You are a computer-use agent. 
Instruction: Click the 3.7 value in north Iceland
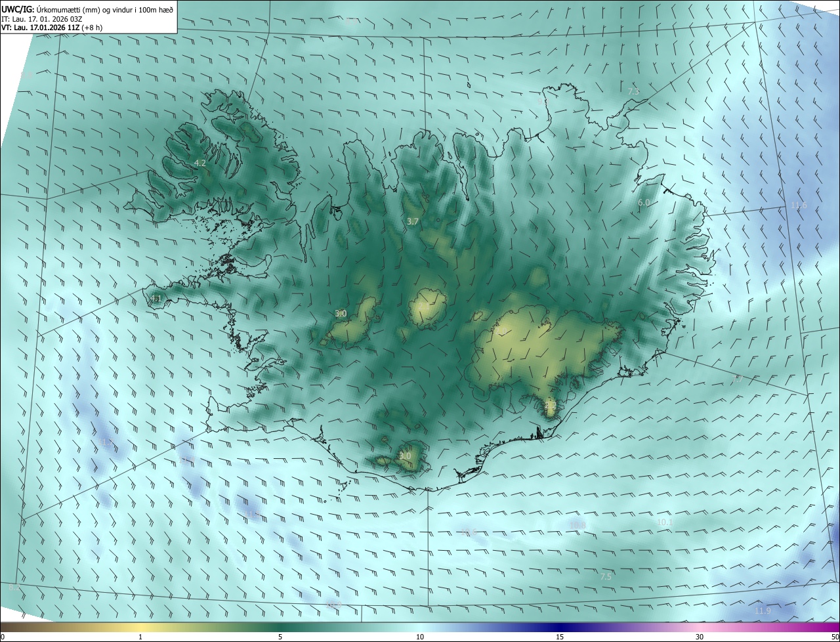(x=412, y=222)
